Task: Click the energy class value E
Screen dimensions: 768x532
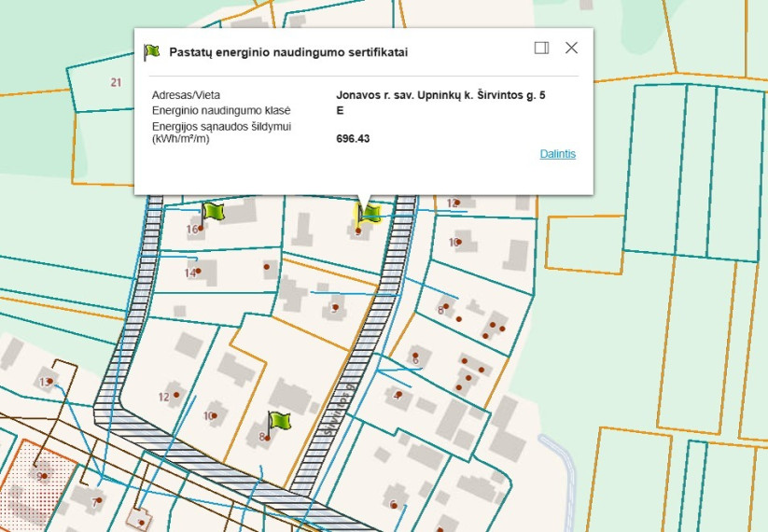Action: pos(340,111)
